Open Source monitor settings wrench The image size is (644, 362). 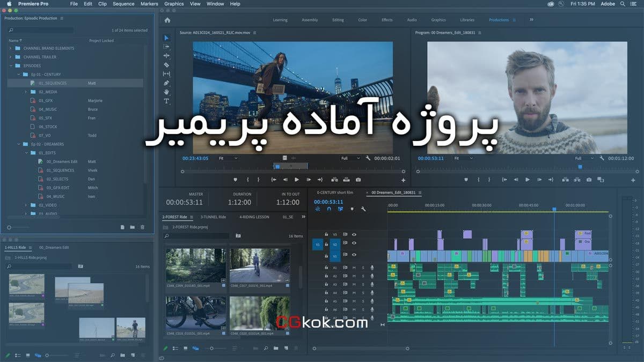point(368,159)
